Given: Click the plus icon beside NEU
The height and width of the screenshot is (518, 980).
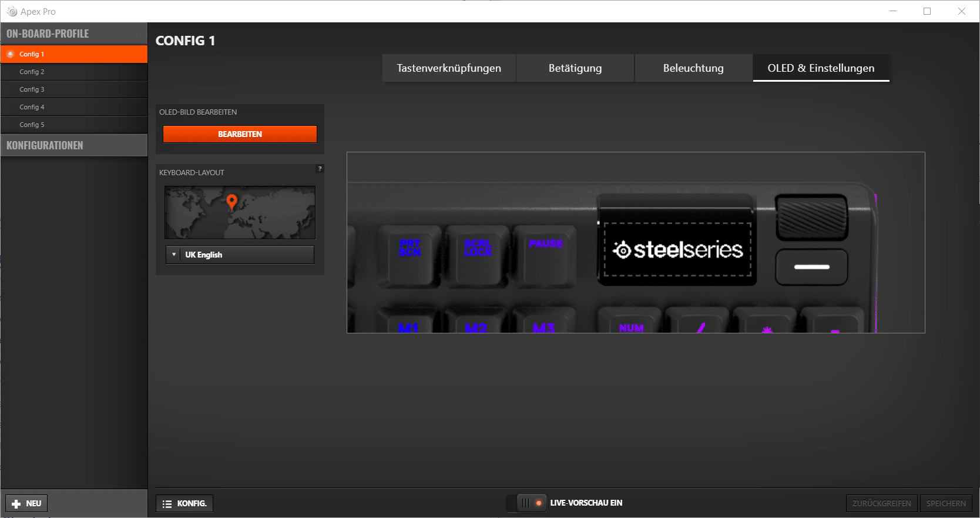Looking at the screenshot, I should 16,504.
